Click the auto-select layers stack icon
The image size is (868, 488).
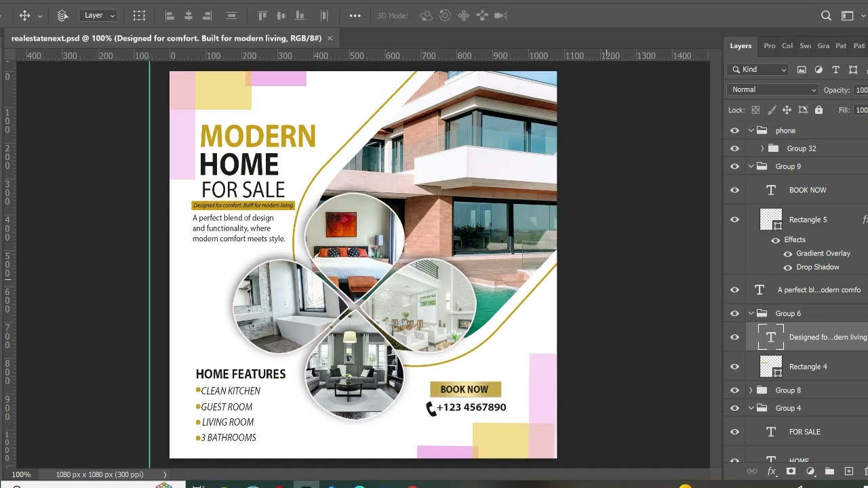(x=62, y=15)
